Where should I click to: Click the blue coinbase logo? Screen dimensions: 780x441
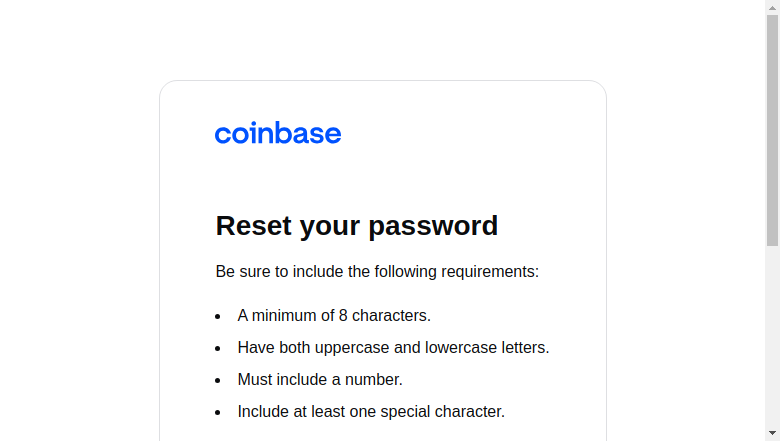(278, 133)
